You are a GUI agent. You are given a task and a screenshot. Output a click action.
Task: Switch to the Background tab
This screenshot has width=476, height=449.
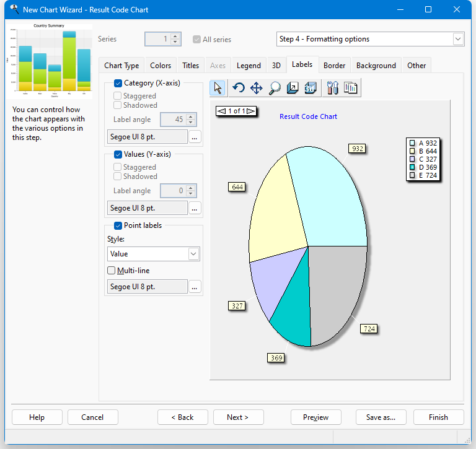point(376,66)
